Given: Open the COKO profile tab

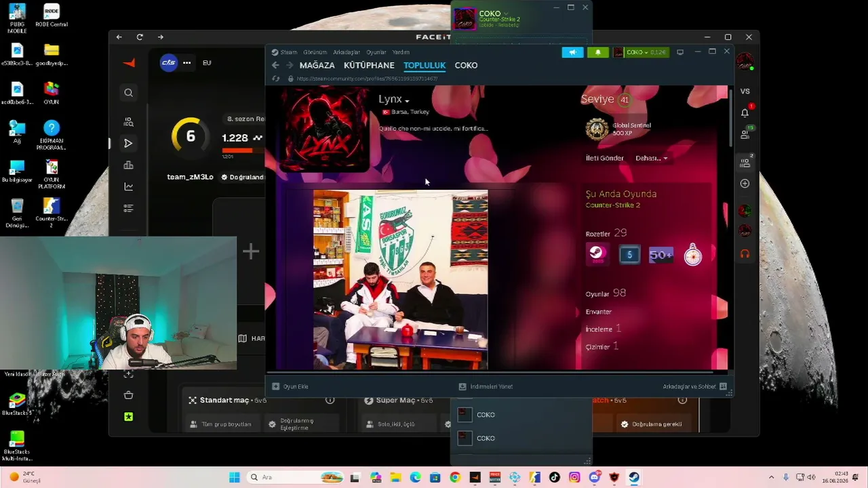Looking at the screenshot, I should point(467,65).
